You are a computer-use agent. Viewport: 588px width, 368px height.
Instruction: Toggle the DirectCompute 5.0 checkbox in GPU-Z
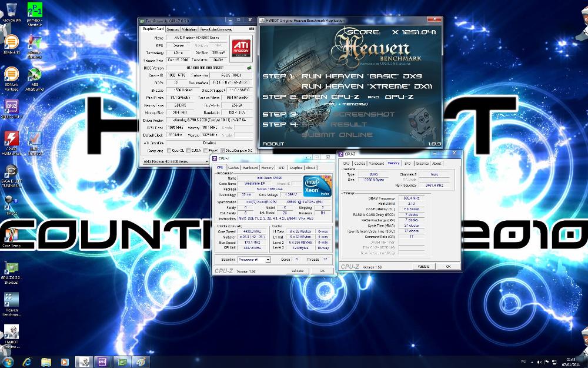(222, 151)
